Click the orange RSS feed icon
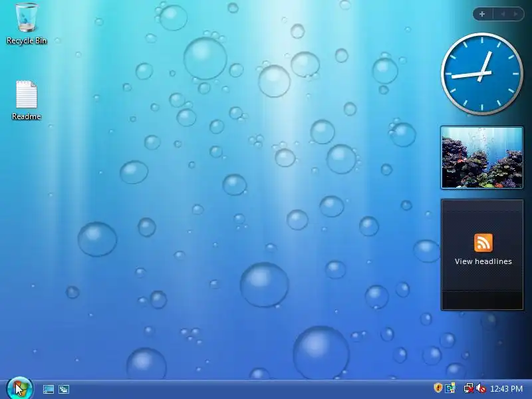The width and height of the screenshot is (532, 399). click(x=483, y=243)
